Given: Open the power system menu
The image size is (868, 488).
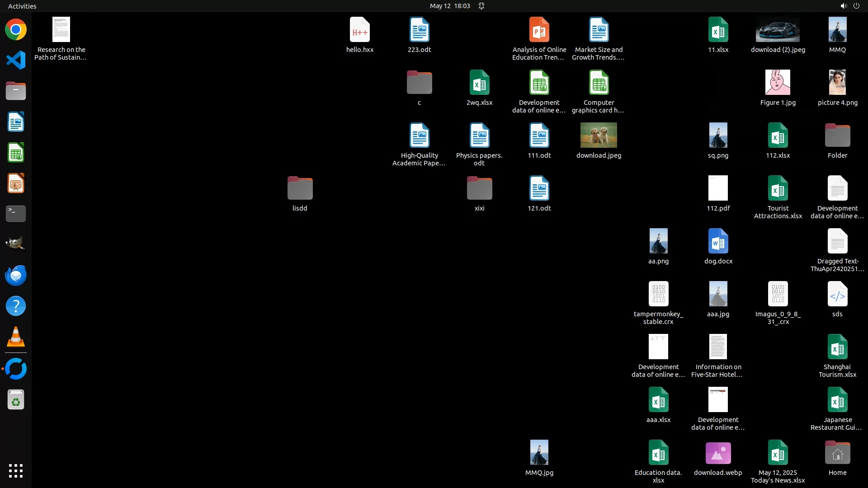Looking at the screenshot, I should coord(856,6).
